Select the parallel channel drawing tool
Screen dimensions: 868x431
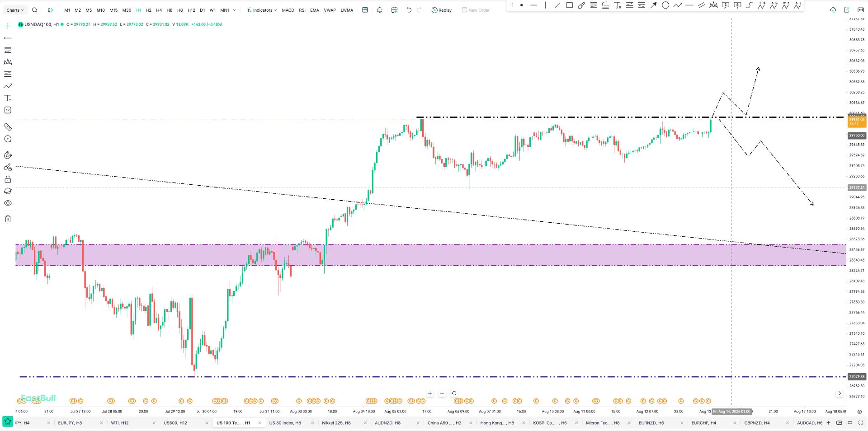[x=701, y=5]
